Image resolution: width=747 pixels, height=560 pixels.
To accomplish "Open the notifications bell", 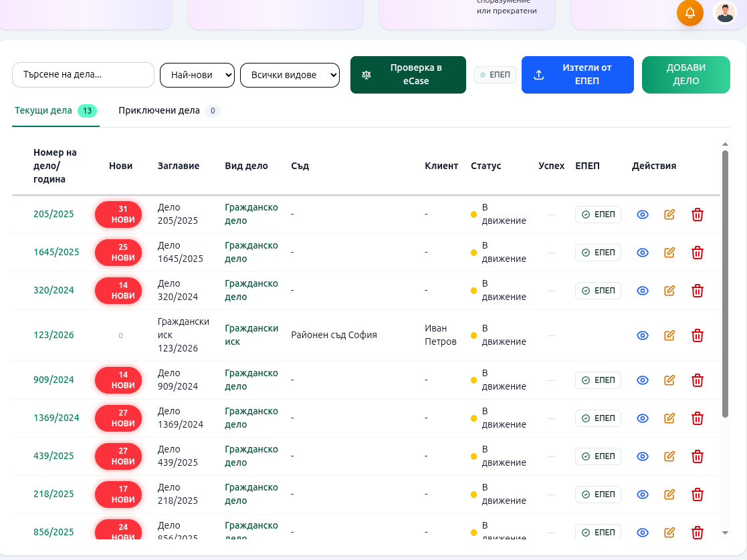I will [690, 13].
